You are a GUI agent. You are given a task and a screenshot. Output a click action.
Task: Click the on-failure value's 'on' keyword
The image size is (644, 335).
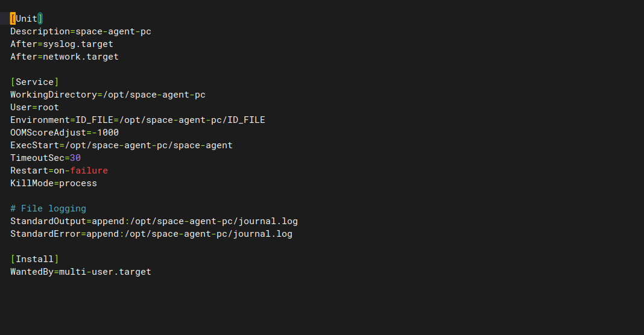tap(59, 171)
